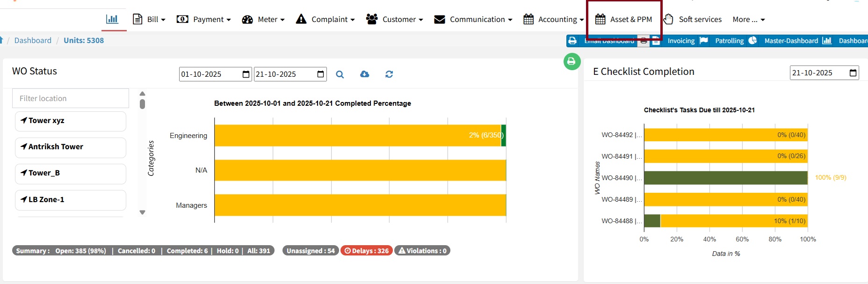868x284 pixels.
Task: Click the Filter location input field
Action: 71,98
